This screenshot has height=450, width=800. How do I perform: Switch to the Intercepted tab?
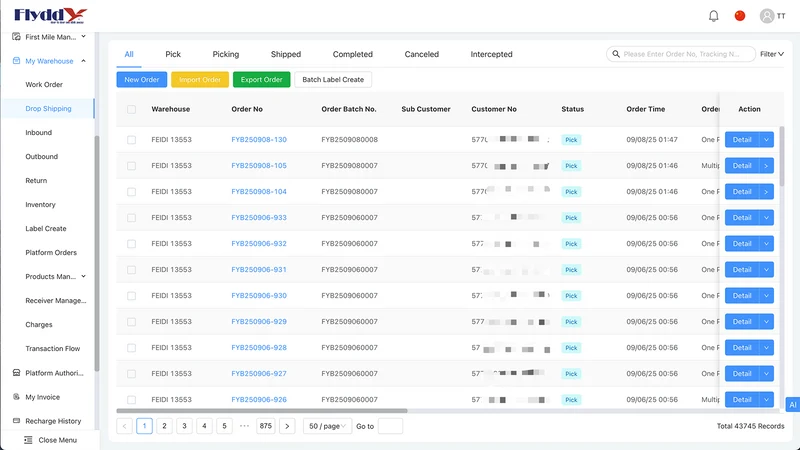(x=491, y=54)
